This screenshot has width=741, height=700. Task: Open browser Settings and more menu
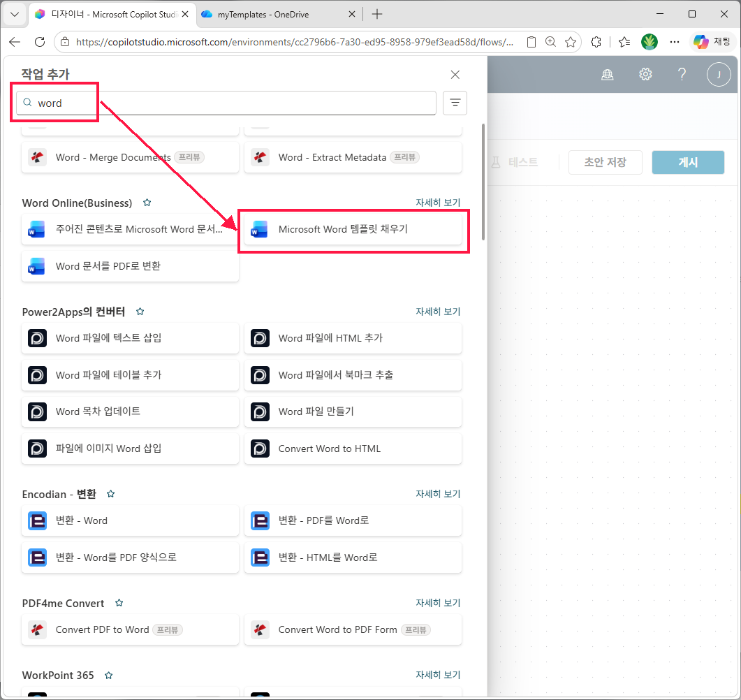[x=675, y=42]
